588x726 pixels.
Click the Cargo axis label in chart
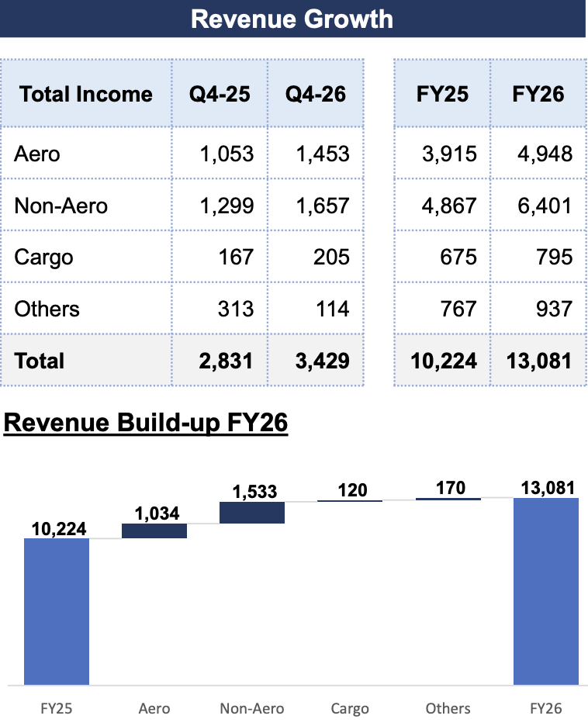pyautogui.click(x=350, y=708)
